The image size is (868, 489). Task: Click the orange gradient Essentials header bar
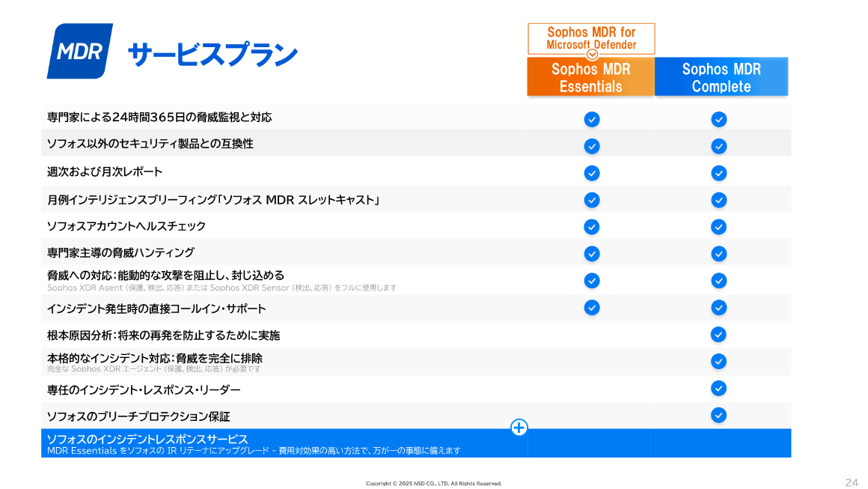tap(590, 76)
